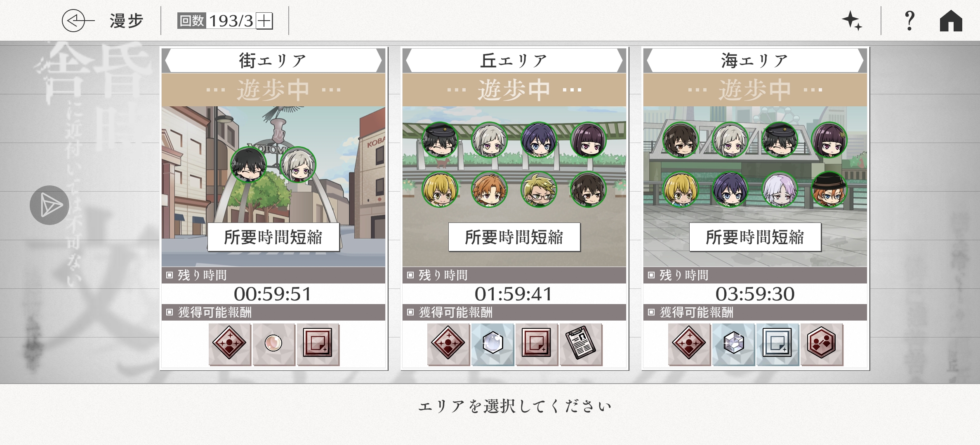Viewport: 980px width, 445px height.
Task: Tap the pearl orb reward in 街エリア
Action: (273, 344)
